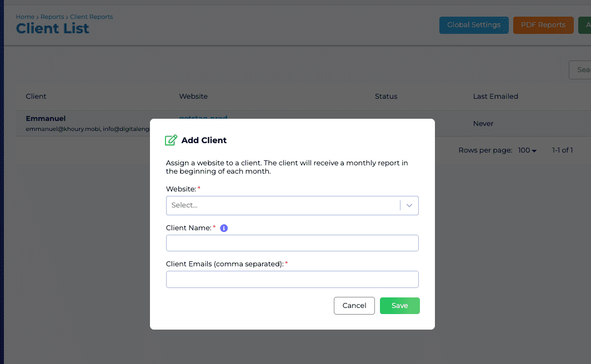This screenshot has height=364, width=591.
Task: Click inside the Client Name input
Action: click(x=292, y=243)
